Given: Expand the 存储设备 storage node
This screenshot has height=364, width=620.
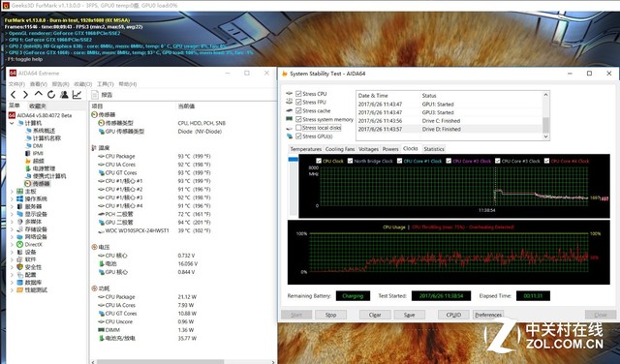Looking at the screenshot, I should coord(12,229).
